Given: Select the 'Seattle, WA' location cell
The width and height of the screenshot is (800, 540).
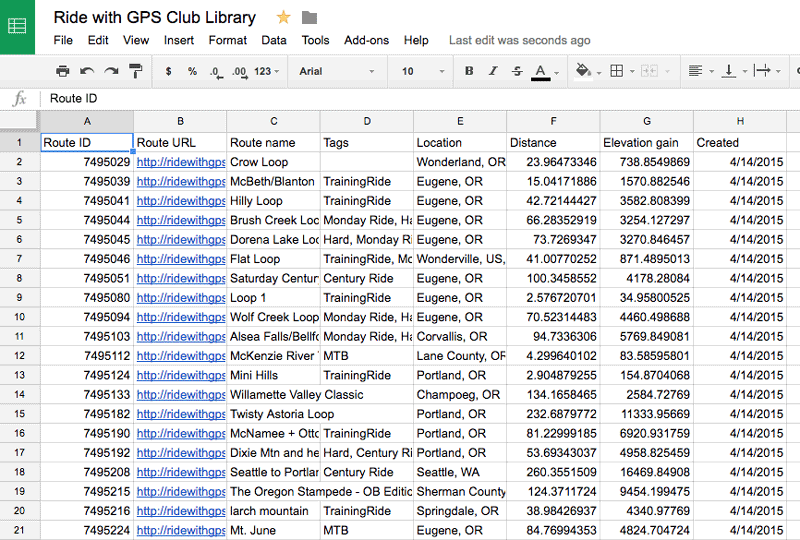Looking at the screenshot, I should [x=460, y=472].
